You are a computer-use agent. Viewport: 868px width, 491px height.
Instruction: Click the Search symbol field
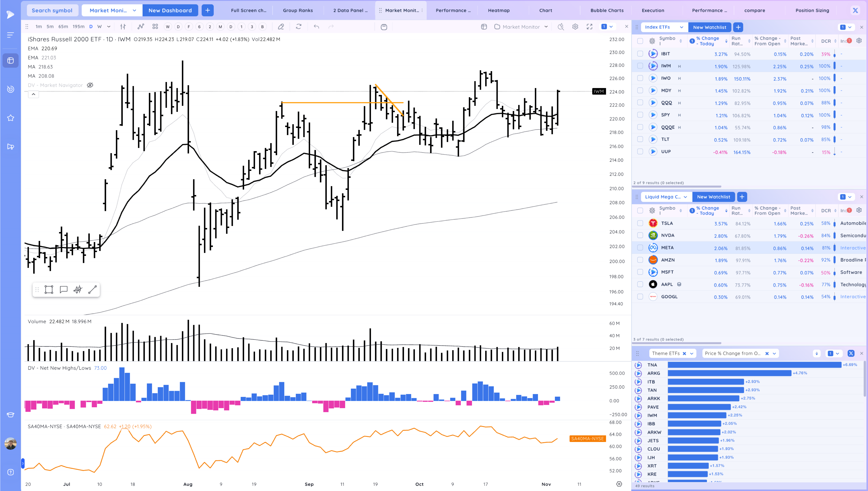coord(52,10)
